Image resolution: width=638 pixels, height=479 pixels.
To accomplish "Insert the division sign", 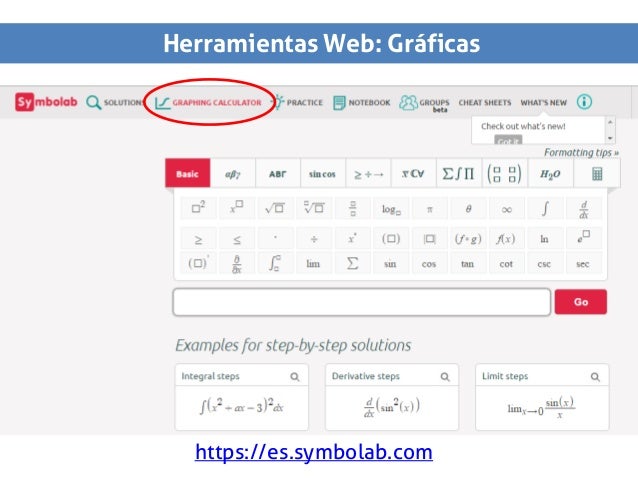I will [314, 239].
